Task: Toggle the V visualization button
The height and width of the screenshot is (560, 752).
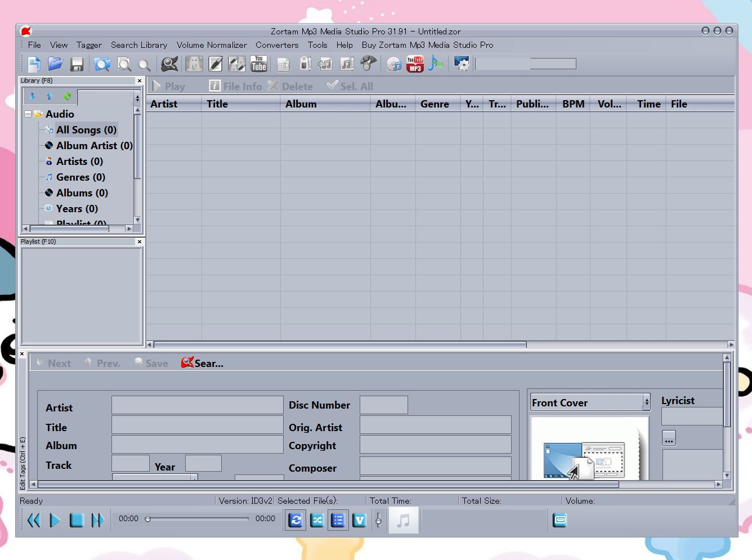Action: pos(359,520)
